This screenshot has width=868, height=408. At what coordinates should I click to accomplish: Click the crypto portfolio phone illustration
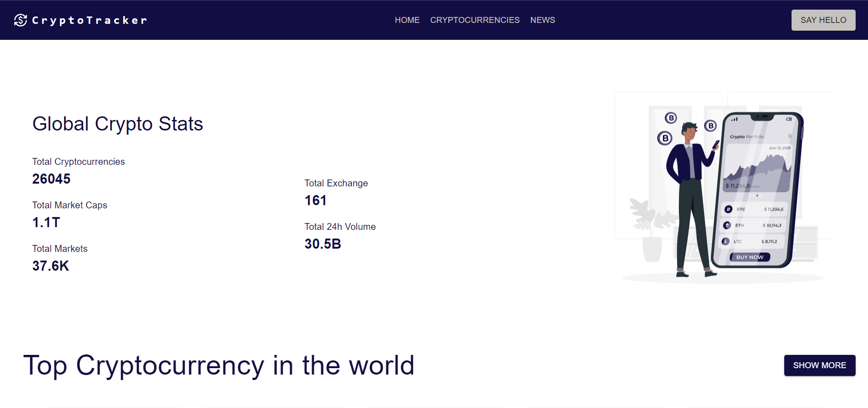pos(726,188)
